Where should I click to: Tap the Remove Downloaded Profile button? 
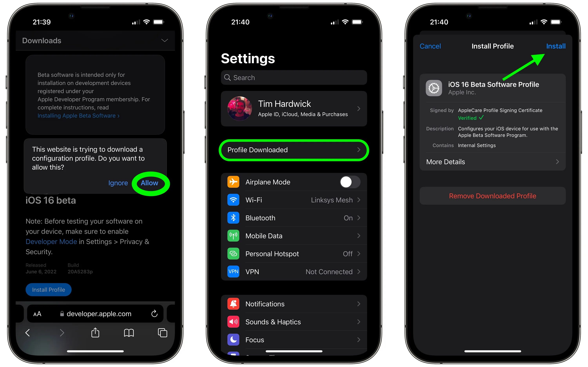[492, 196]
